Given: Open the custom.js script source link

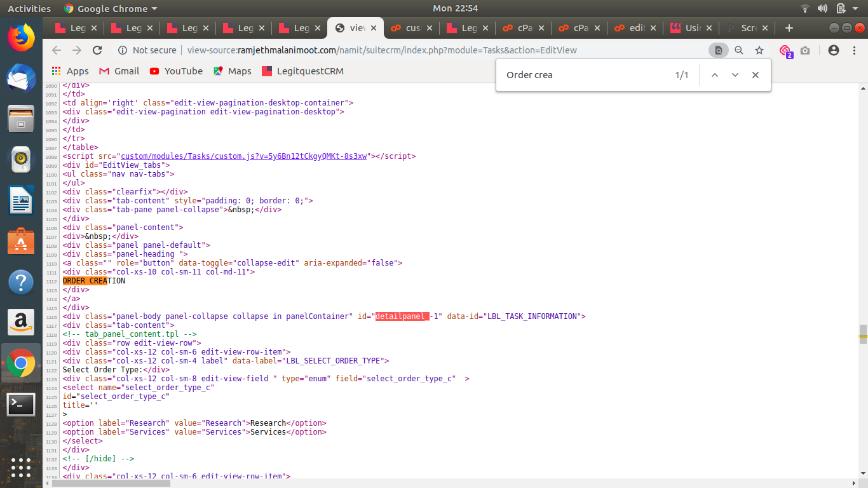Looking at the screenshot, I should pyautogui.click(x=244, y=156).
